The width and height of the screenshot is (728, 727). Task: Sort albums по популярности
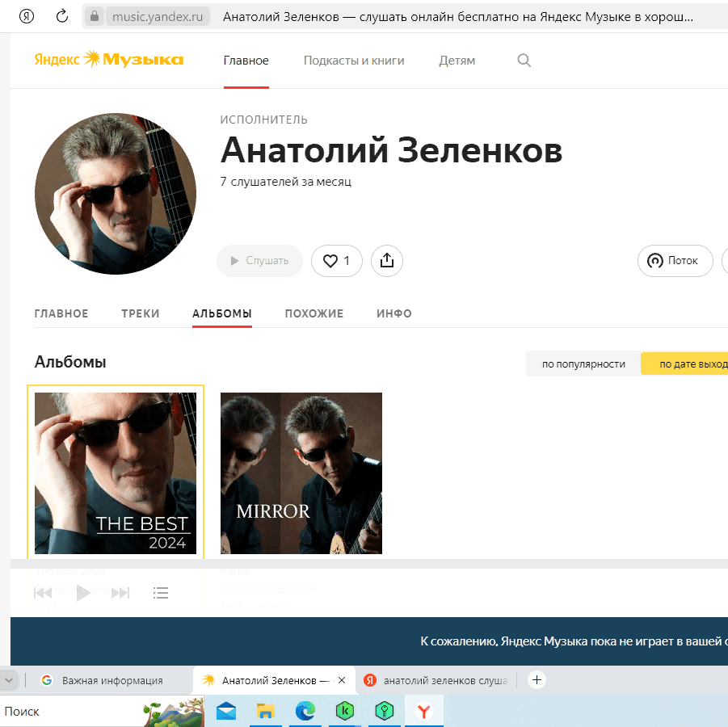tap(583, 364)
